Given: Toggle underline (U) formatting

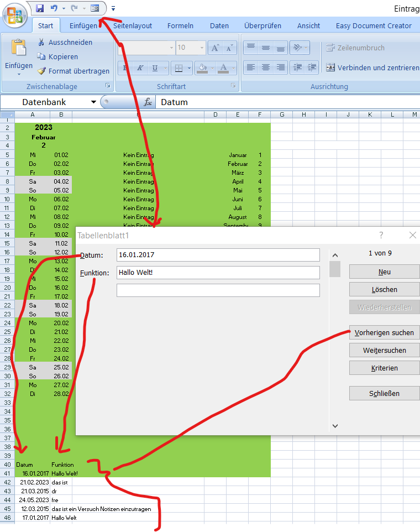Looking at the screenshot, I should [x=155, y=68].
